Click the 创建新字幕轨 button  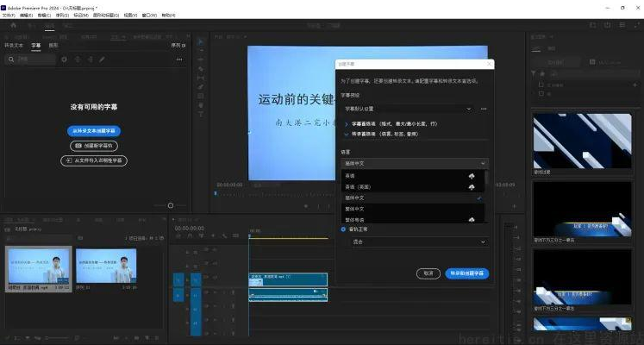(x=94, y=146)
